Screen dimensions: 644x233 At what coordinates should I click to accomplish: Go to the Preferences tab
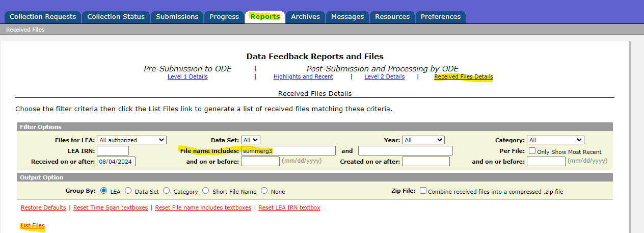pyautogui.click(x=440, y=17)
